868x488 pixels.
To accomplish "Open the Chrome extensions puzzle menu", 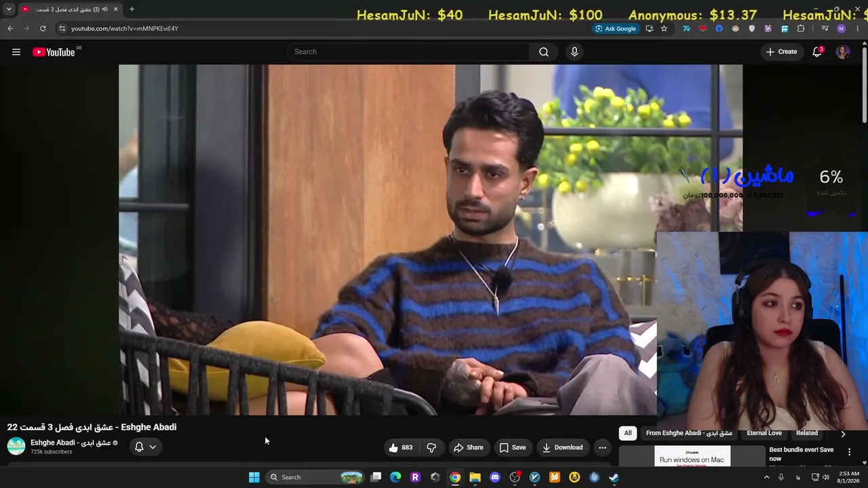I will click(801, 28).
